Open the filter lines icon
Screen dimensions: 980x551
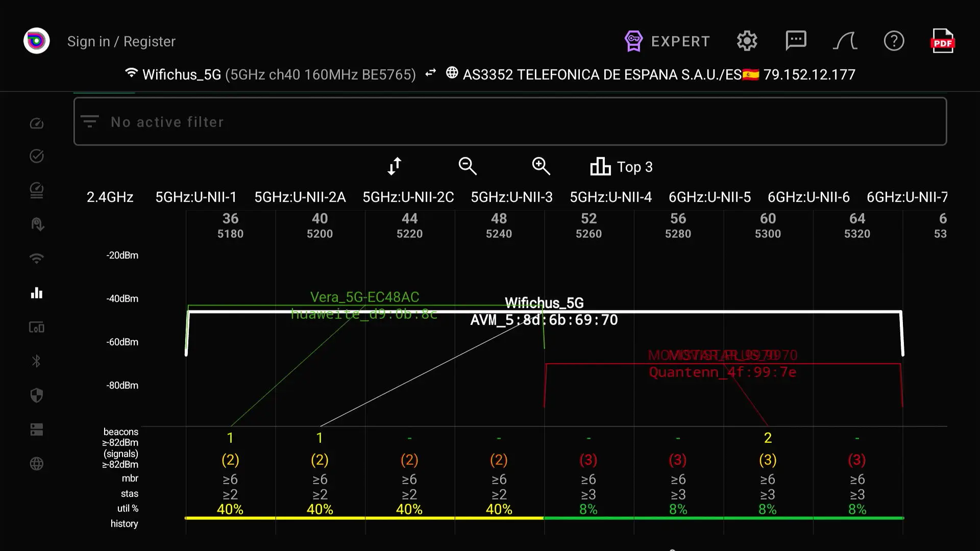pyautogui.click(x=89, y=121)
